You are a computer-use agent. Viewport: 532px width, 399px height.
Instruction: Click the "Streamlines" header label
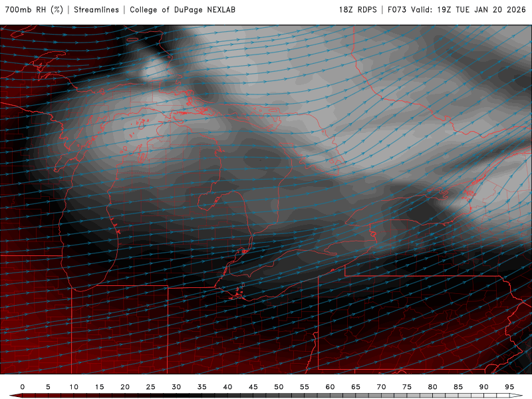(x=96, y=9)
